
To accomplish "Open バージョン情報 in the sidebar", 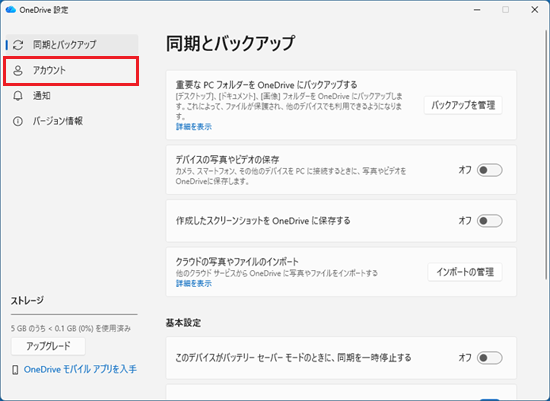I will 72,121.
